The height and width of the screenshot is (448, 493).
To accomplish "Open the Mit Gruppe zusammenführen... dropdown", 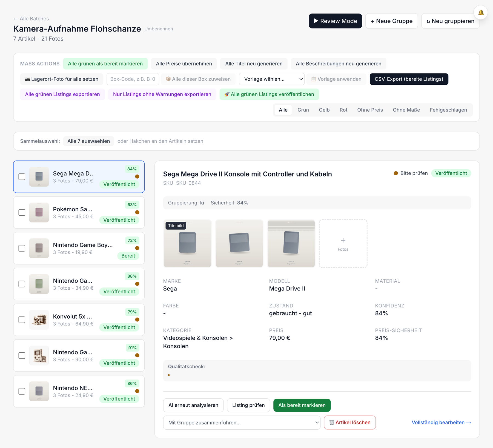I will pos(242,423).
